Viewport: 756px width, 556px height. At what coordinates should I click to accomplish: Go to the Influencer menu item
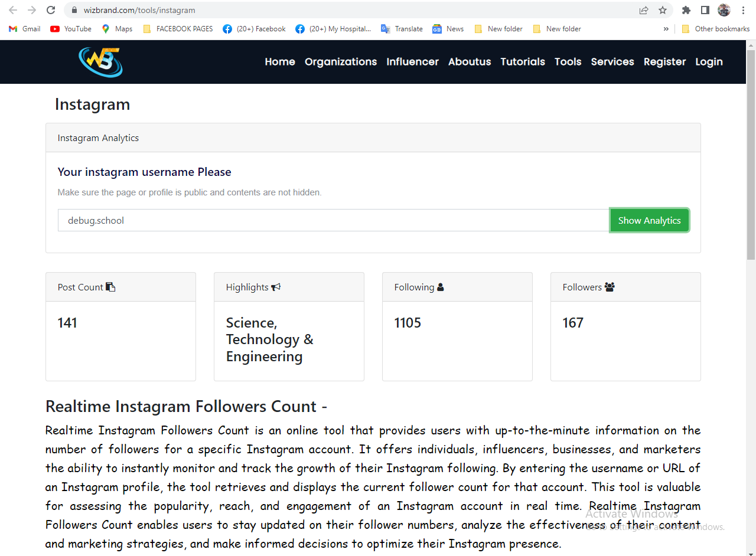412,62
